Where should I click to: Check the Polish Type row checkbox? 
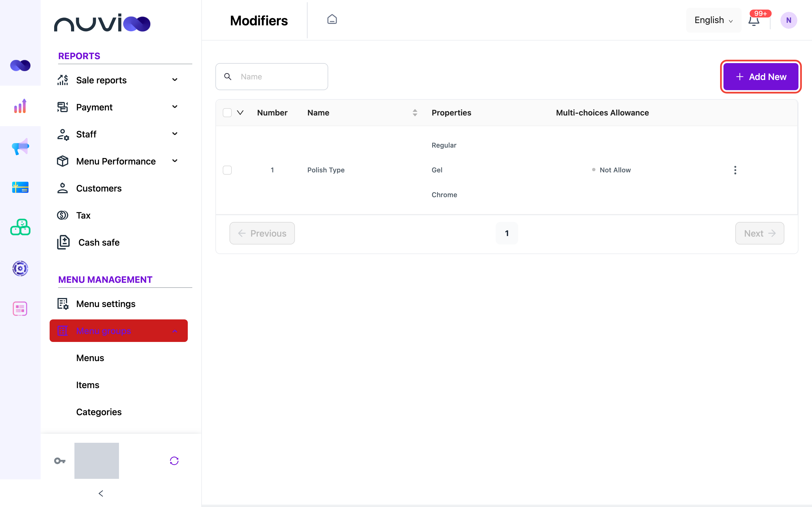pos(227,170)
